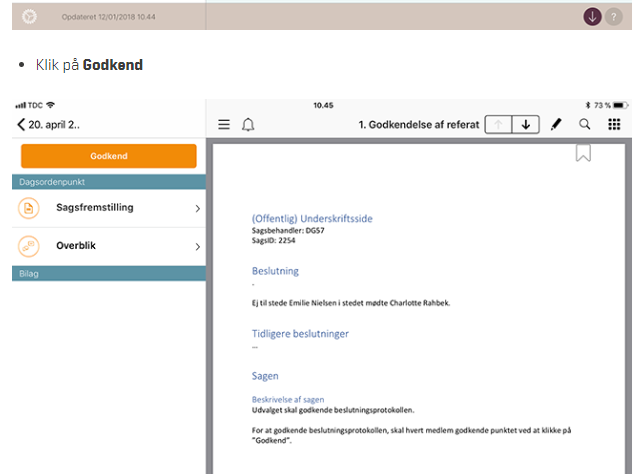Image resolution: width=638 pixels, height=474 pixels.
Task: Open Overblik item
Action: (77, 246)
